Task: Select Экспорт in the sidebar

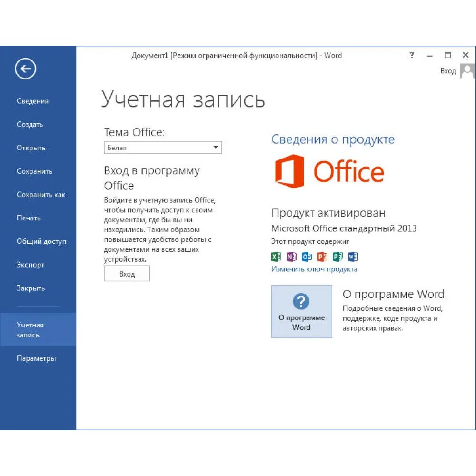Action: 30,265
